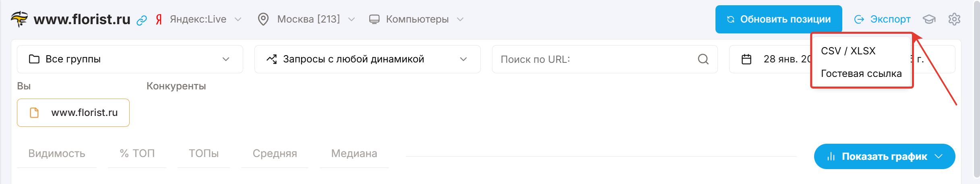Click the magnifier icon in URL search
980x184 pixels.
(703, 59)
